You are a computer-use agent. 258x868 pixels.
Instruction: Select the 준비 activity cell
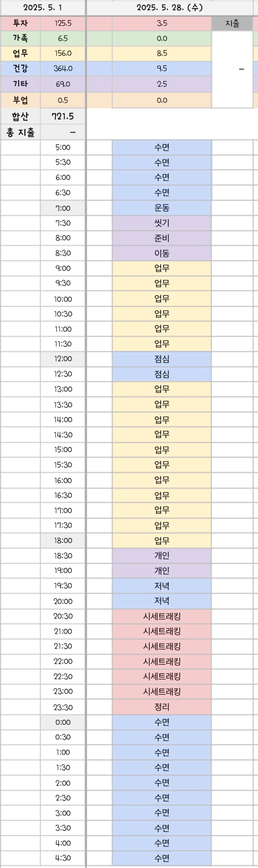coord(162,238)
